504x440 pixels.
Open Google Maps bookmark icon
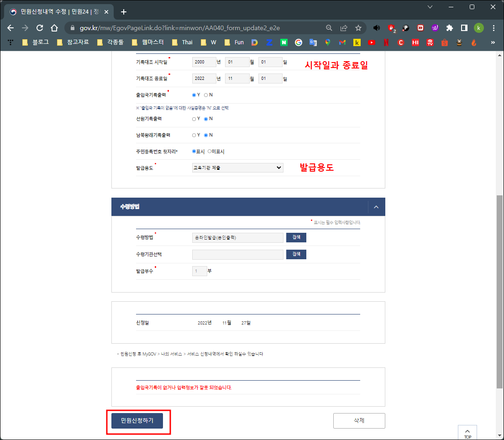click(x=327, y=42)
